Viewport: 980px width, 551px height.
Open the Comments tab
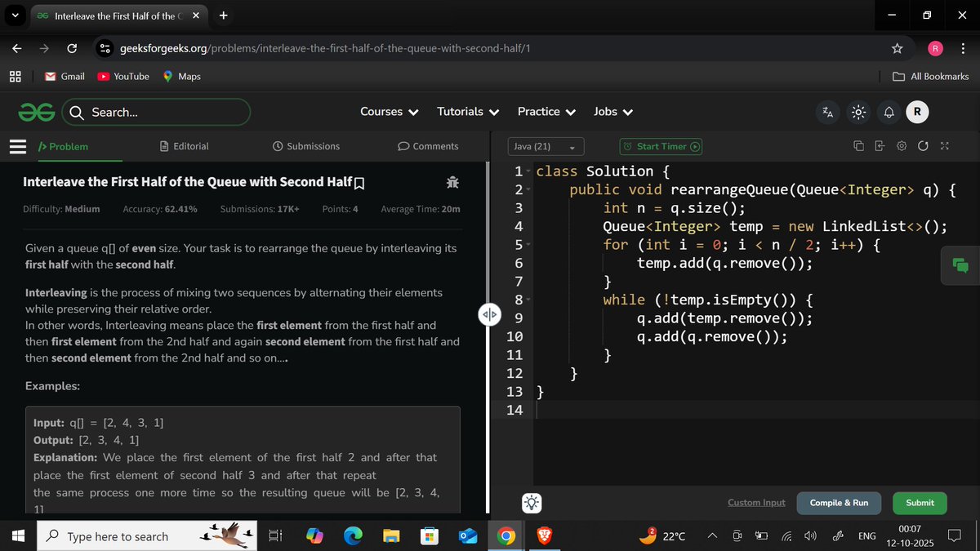pos(428,146)
